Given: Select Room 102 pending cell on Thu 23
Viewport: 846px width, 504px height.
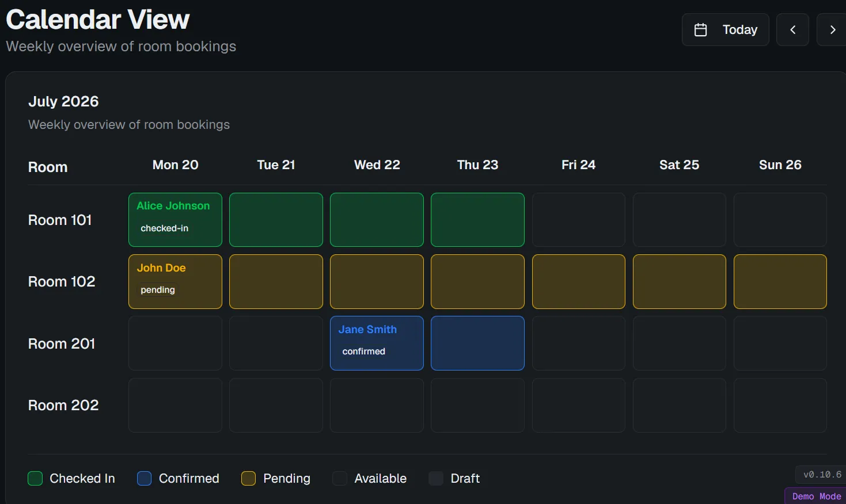Looking at the screenshot, I should click(477, 281).
